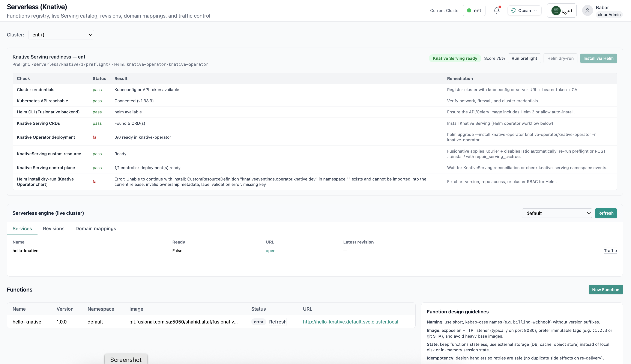Click the False ready value

(177, 251)
